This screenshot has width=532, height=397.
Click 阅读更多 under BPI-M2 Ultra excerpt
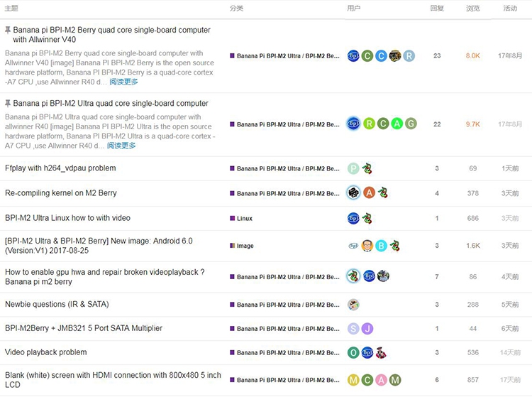(121, 146)
